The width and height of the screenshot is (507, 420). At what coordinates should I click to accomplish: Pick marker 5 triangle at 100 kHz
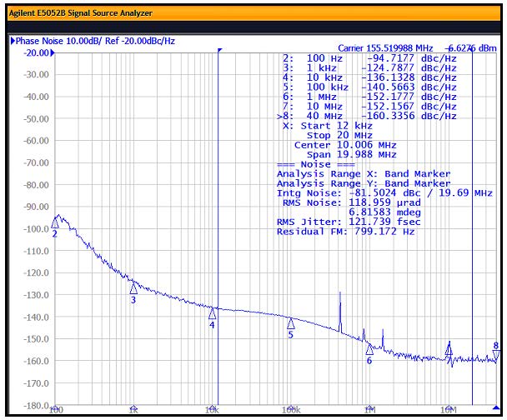[x=291, y=323]
